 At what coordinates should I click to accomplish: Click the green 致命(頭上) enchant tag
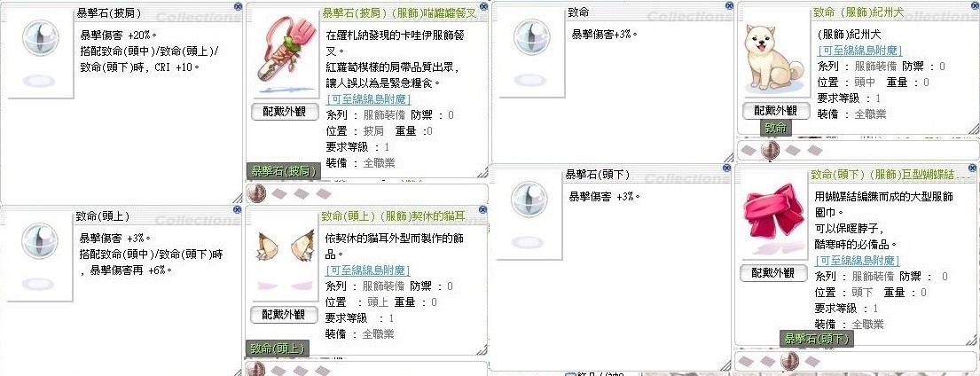pos(278,349)
